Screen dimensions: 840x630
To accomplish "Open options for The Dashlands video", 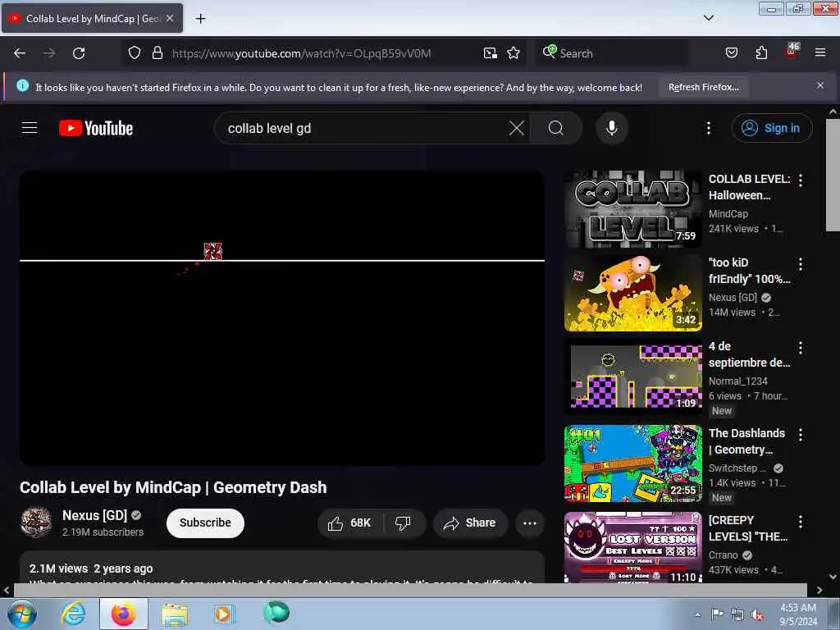I will [801, 435].
